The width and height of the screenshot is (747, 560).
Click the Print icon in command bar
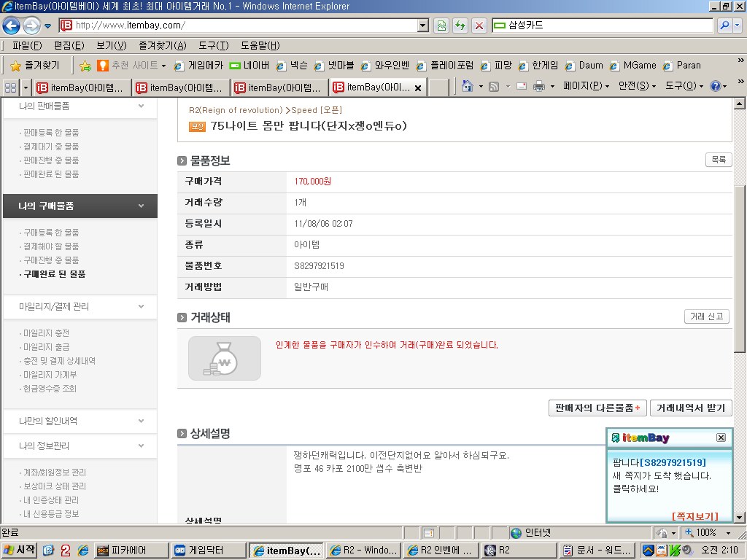click(x=538, y=87)
